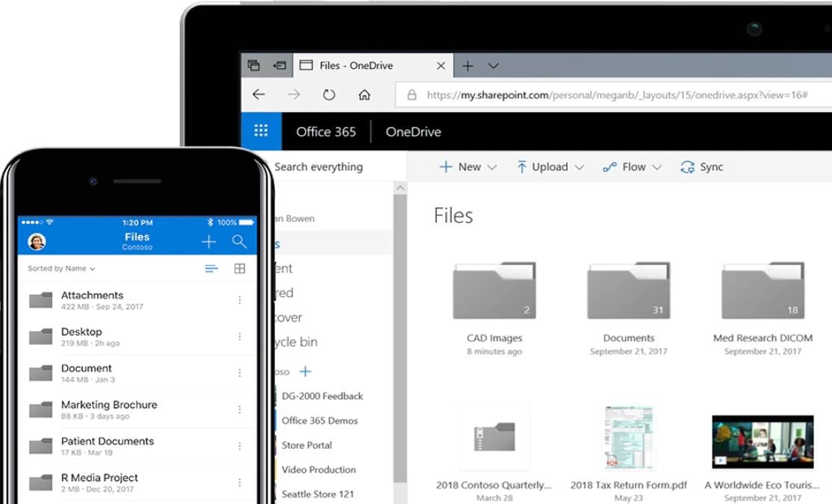Tap the search magnifier on phone
The width and height of the screenshot is (832, 504).
(x=239, y=242)
